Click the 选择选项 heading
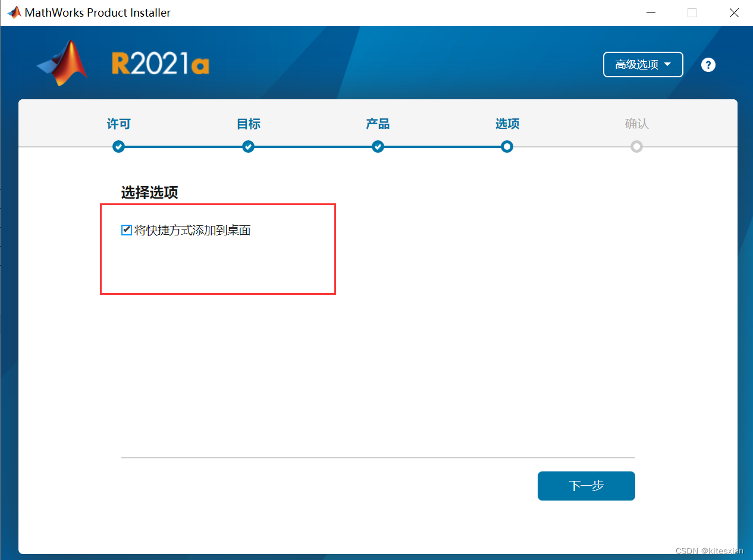 pyautogui.click(x=150, y=193)
